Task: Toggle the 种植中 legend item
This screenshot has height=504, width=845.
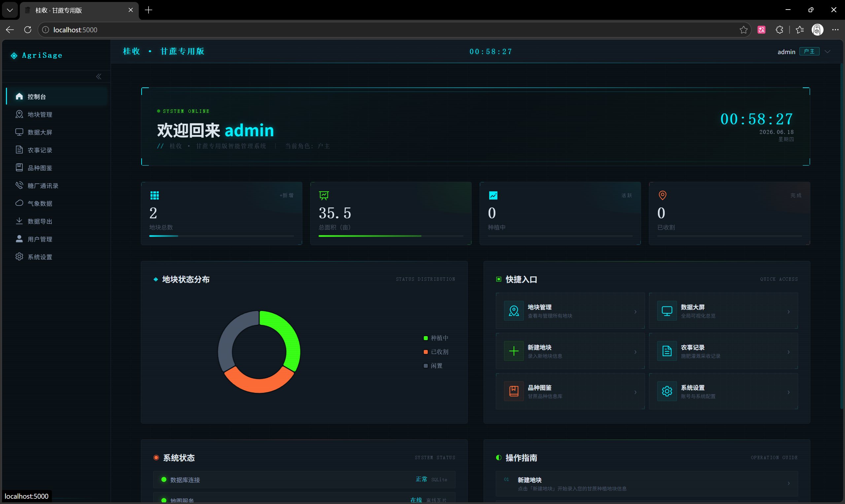Action: click(436, 338)
